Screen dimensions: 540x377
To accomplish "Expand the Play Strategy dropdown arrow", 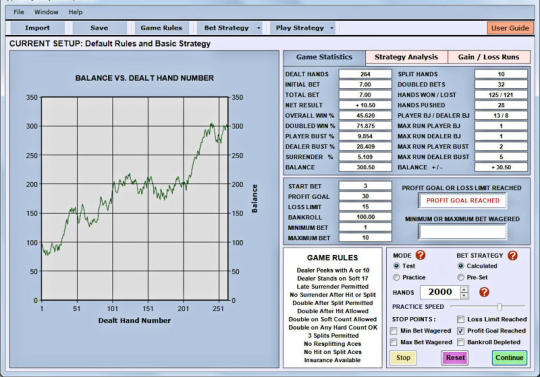I will point(332,28).
